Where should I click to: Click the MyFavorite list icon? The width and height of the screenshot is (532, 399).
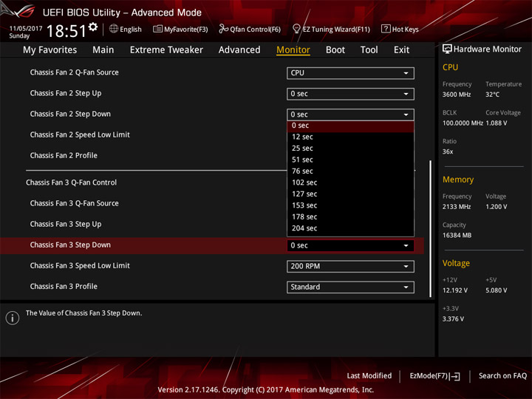157,29
